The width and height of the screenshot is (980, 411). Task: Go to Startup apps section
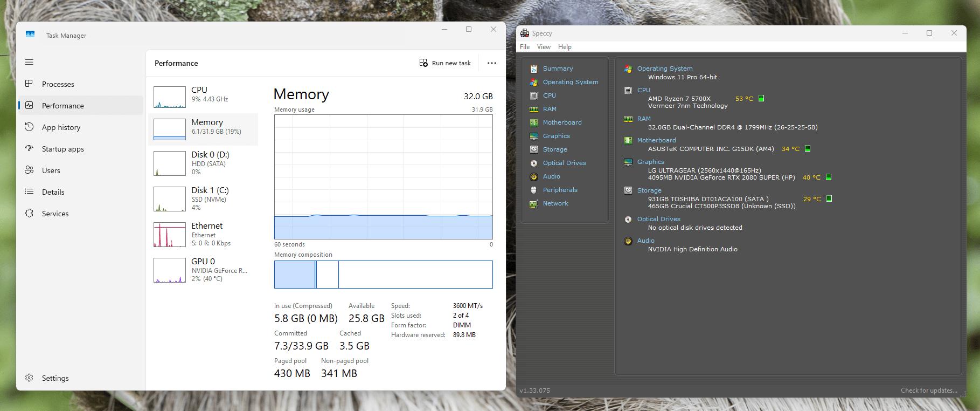[x=62, y=149]
